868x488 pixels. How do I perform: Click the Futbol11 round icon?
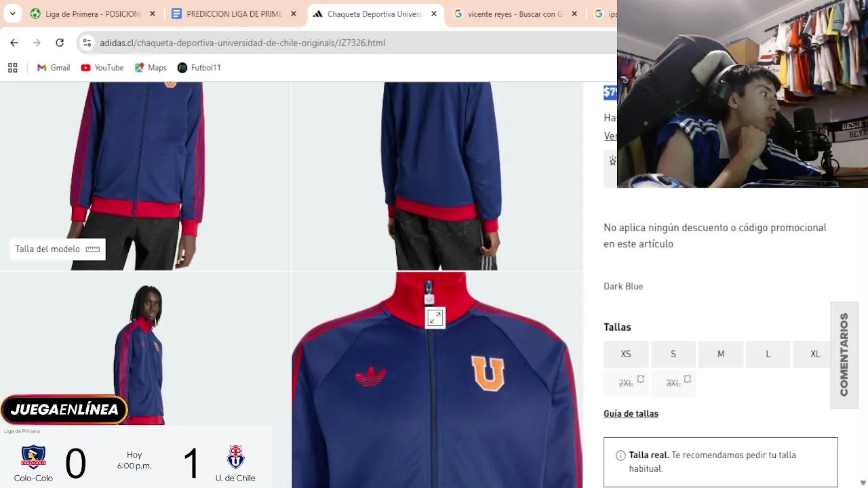pos(182,68)
